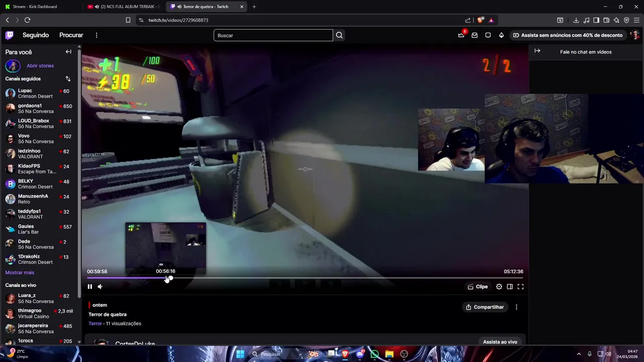Viewport: 644px width, 362px height.
Task: Pause the video playback
Action: coord(90,287)
